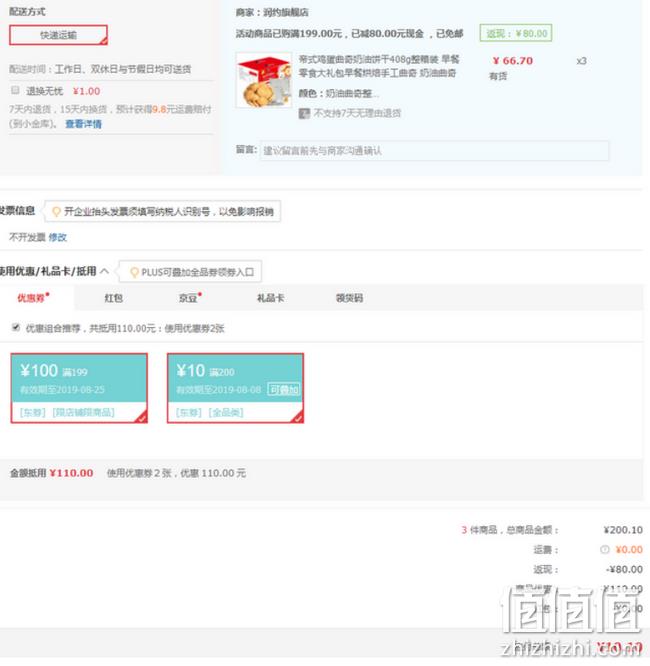Collapse the 使用优惠/礼品卡/抵用 section
650x666 pixels.
105,271
